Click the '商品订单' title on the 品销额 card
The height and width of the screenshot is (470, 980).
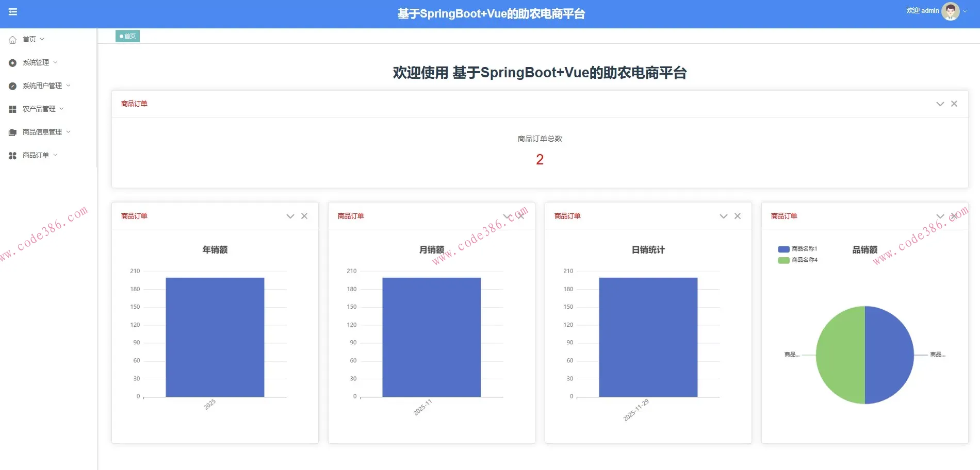tap(784, 216)
